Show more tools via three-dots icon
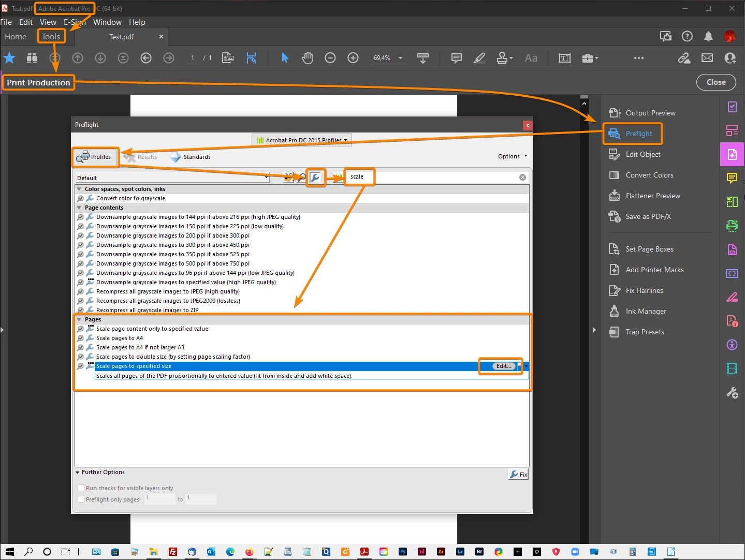The width and height of the screenshot is (745, 560). coord(639,58)
